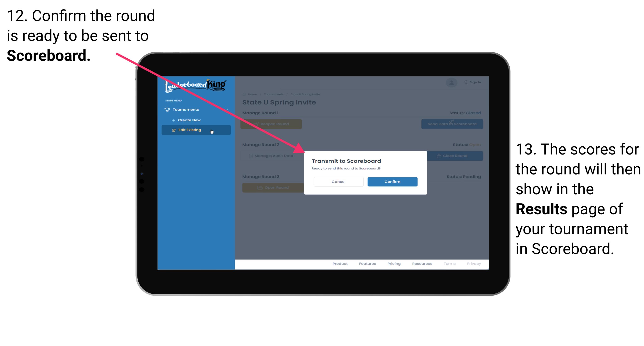Click Cancel on the Transmit dialog

[x=338, y=182]
